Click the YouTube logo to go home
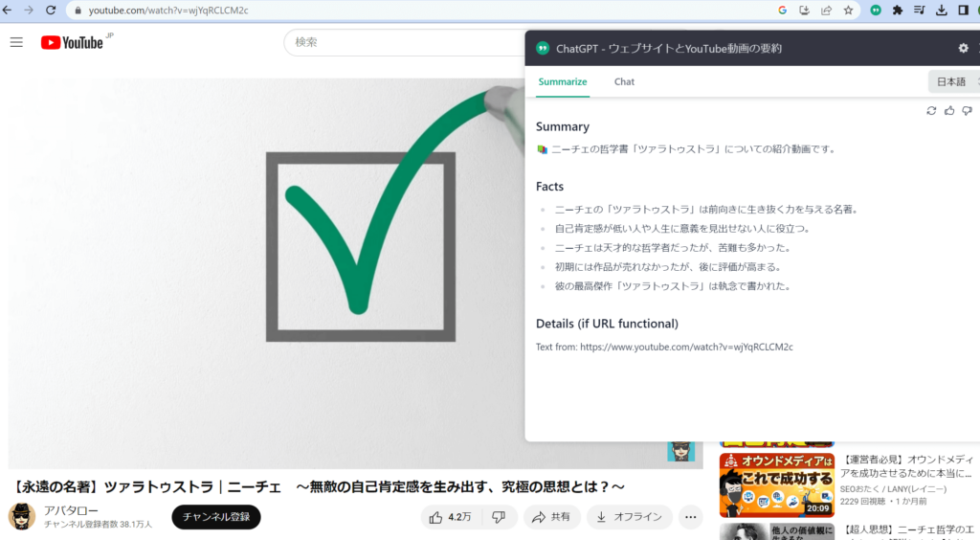980x540 pixels. (x=73, y=42)
